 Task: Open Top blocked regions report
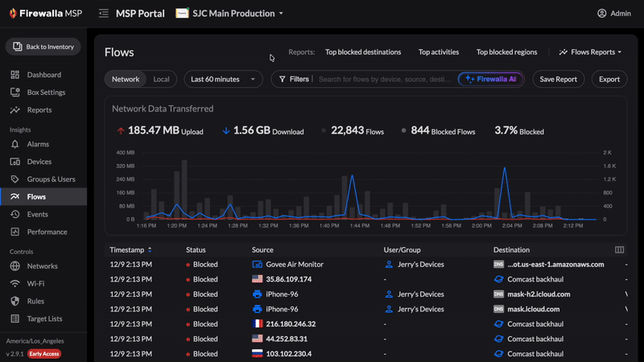[x=506, y=52]
